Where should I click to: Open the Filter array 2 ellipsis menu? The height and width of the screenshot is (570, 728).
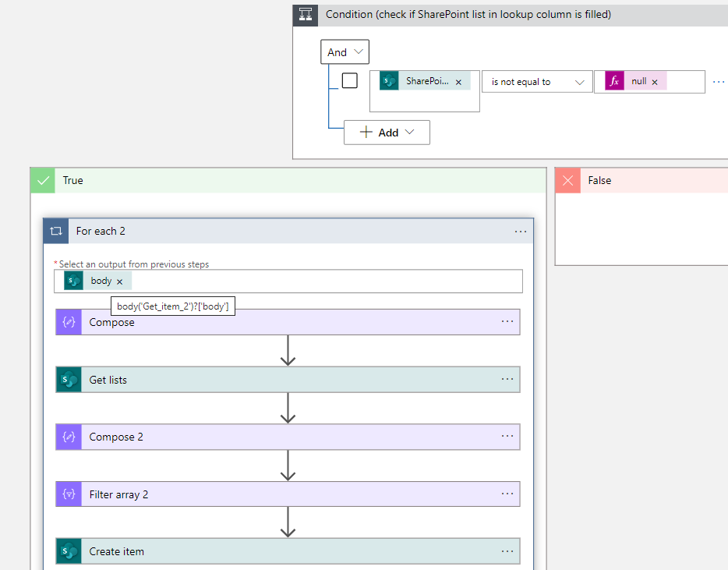pyautogui.click(x=507, y=494)
